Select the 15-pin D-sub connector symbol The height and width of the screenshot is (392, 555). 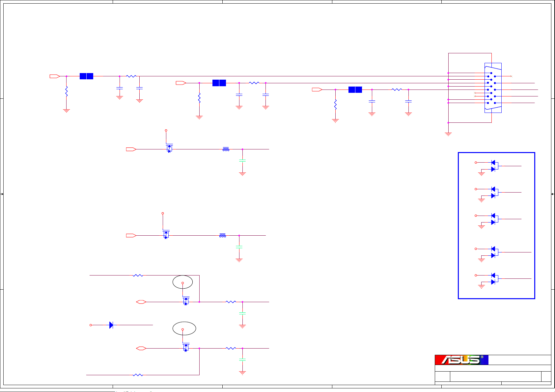click(x=493, y=88)
